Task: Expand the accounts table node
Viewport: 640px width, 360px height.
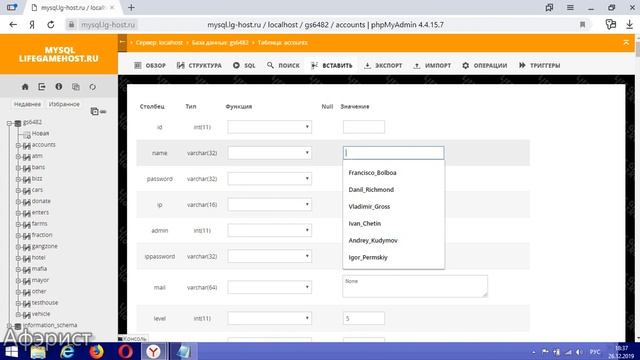Action: [x=18, y=145]
